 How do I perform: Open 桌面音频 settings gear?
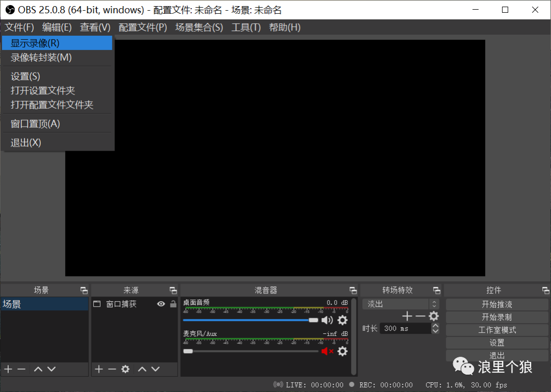(343, 320)
